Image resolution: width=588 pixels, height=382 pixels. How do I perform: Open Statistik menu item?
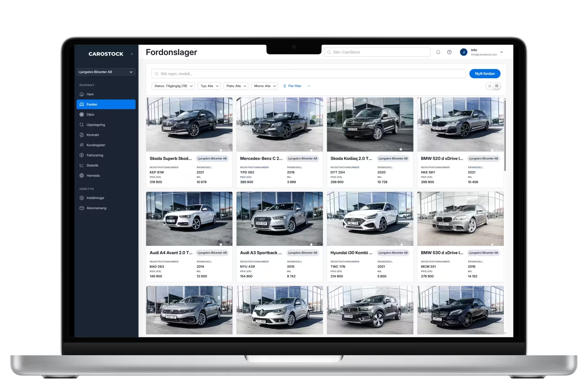pyautogui.click(x=106, y=165)
